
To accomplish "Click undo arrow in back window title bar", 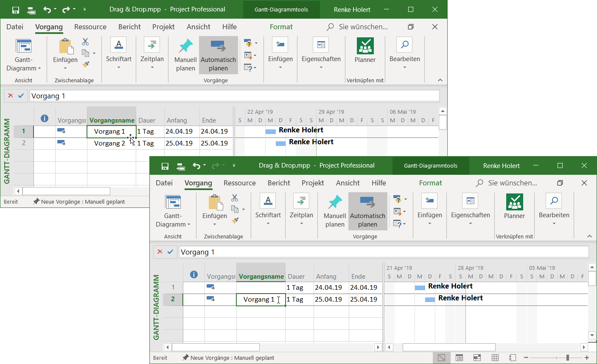I will (x=47, y=9).
